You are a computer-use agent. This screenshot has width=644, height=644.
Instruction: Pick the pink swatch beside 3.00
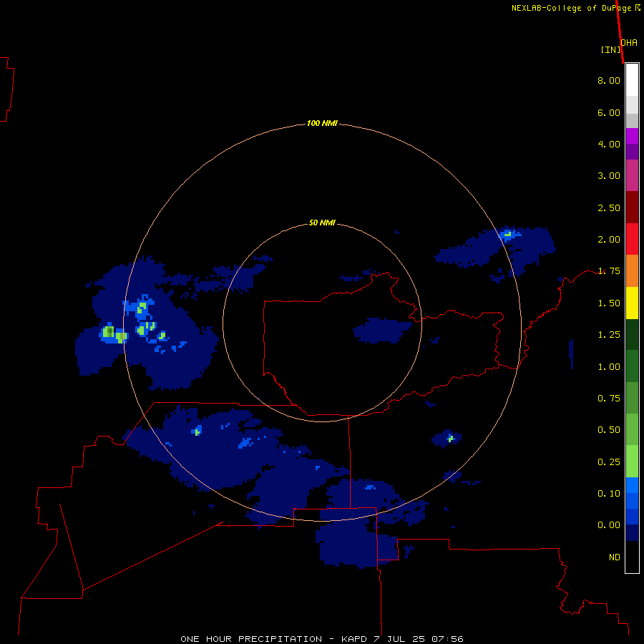coord(632,175)
